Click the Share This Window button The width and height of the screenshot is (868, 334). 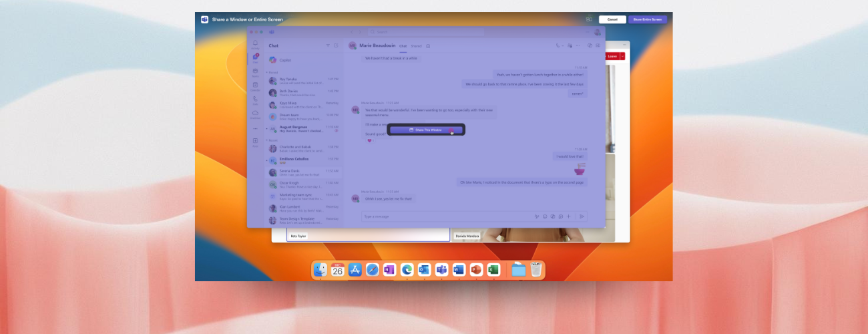point(425,130)
